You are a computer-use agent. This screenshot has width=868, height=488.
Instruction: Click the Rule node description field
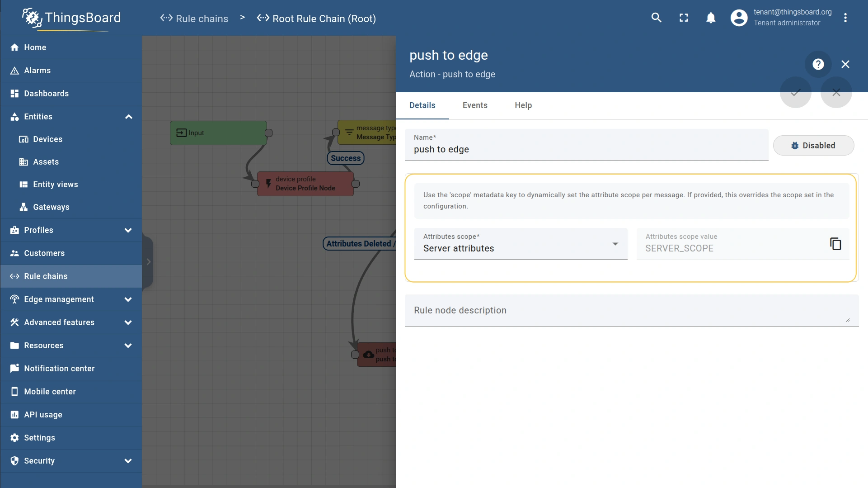(x=631, y=310)
